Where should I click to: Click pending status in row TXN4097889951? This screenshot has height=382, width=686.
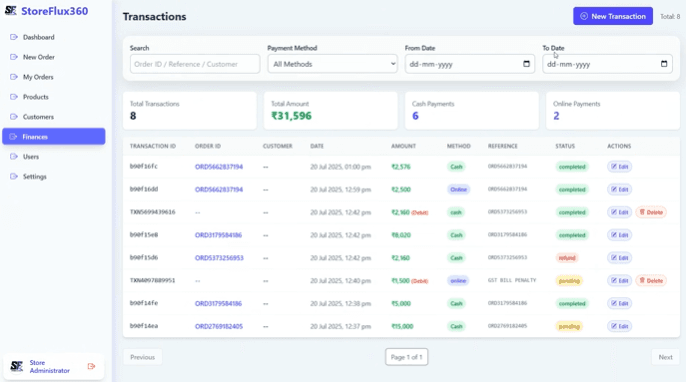(569, 280)
